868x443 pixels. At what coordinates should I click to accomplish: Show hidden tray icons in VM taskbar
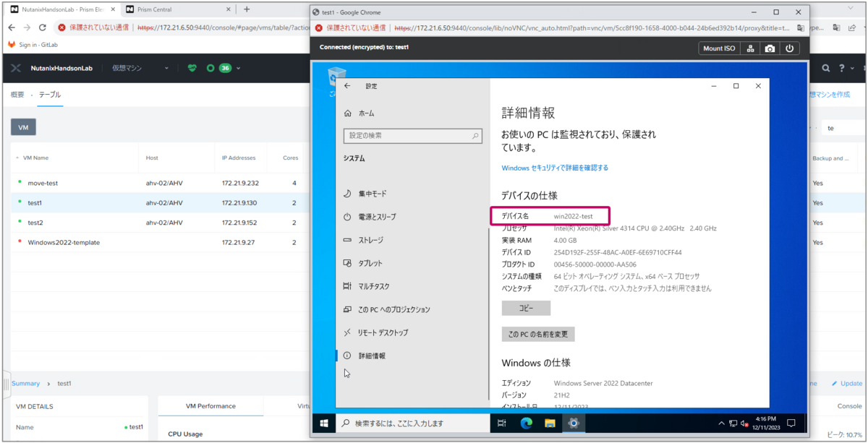click(721, 423)
